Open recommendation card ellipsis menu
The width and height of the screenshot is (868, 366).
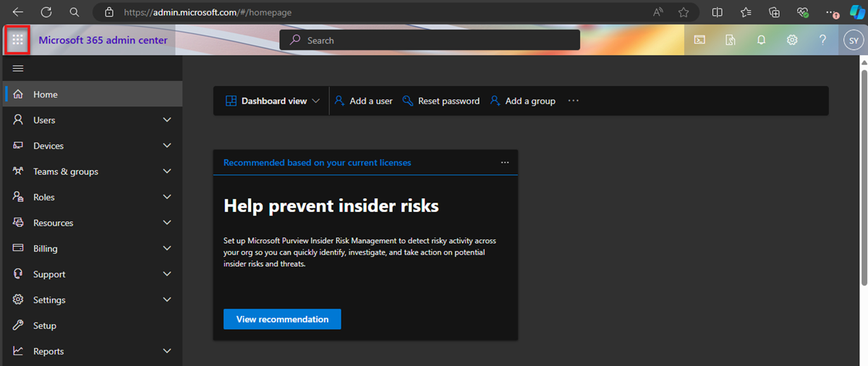point(505,163)
